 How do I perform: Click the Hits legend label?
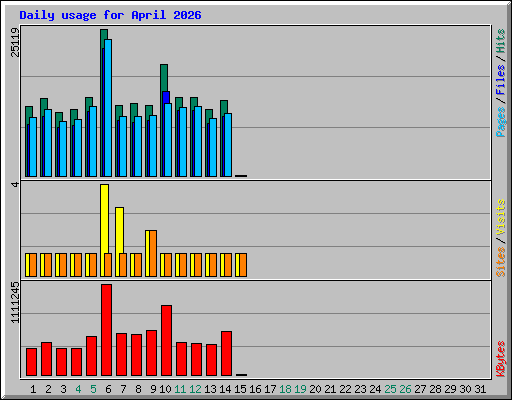pos(500,41)
